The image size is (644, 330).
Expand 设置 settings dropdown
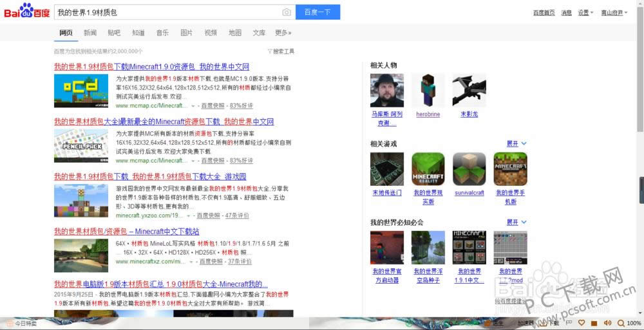coord(585,13)
